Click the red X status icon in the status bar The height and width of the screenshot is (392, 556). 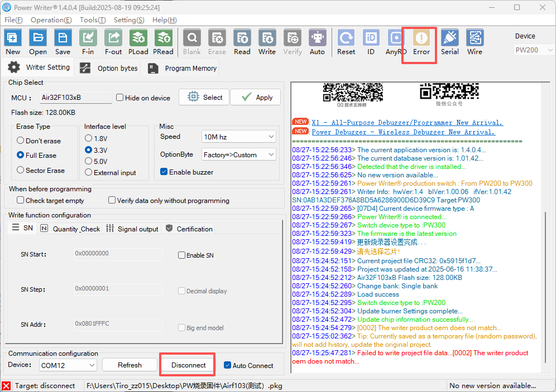tap(6, 386)
